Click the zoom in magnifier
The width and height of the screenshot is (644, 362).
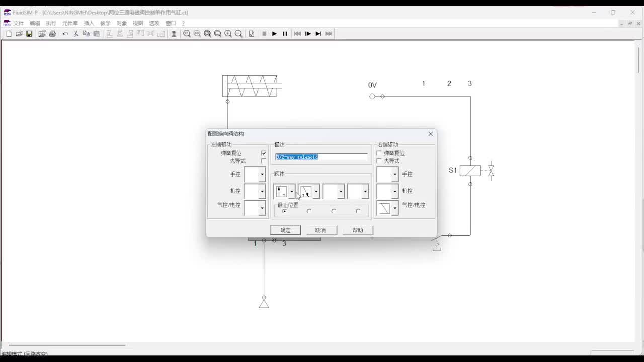point(228,34)
